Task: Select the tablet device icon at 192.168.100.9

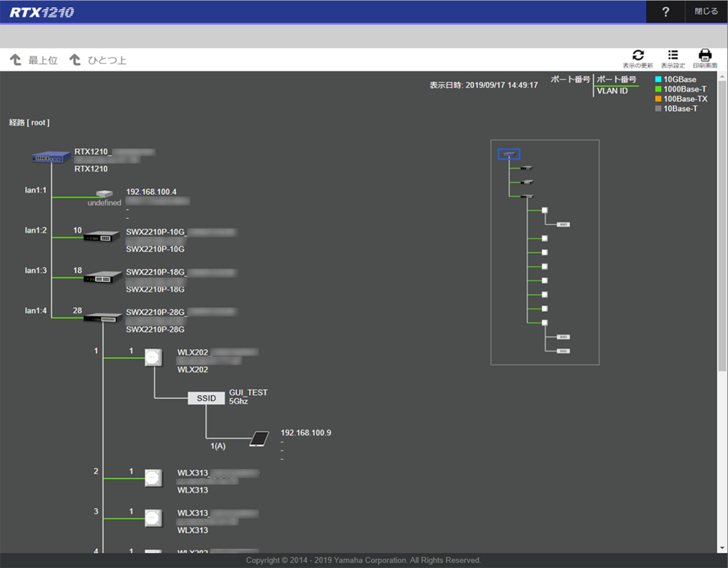Action: (x=259, y=439)
